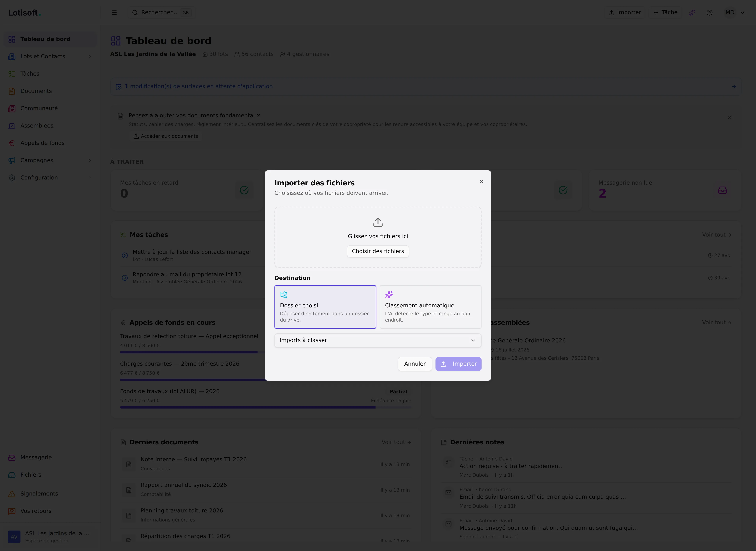Click the 30 lots summary link

click(215, 54)
